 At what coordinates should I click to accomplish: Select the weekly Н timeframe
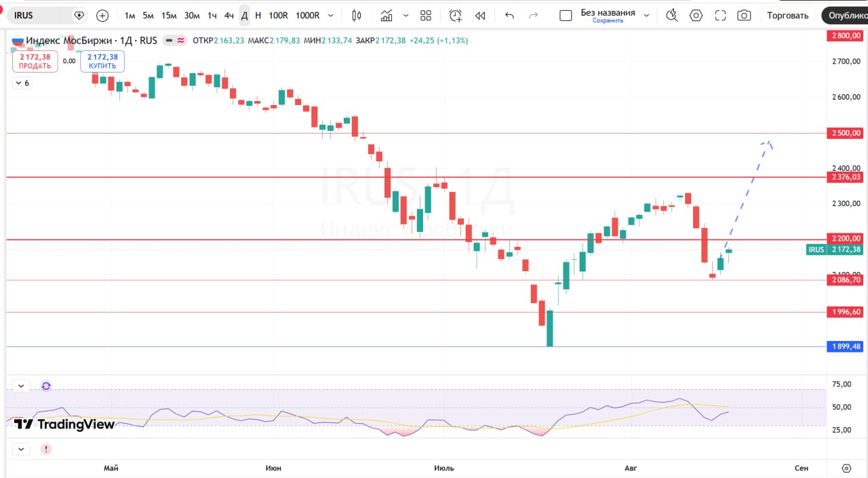(x=258, y=15)
